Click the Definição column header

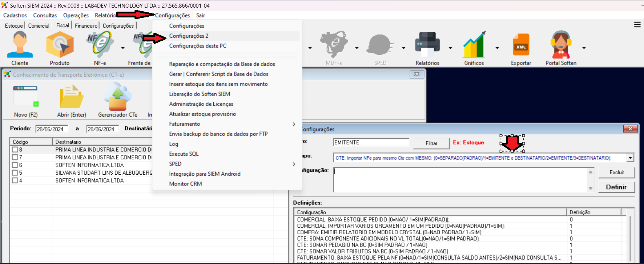coord(594,212)
